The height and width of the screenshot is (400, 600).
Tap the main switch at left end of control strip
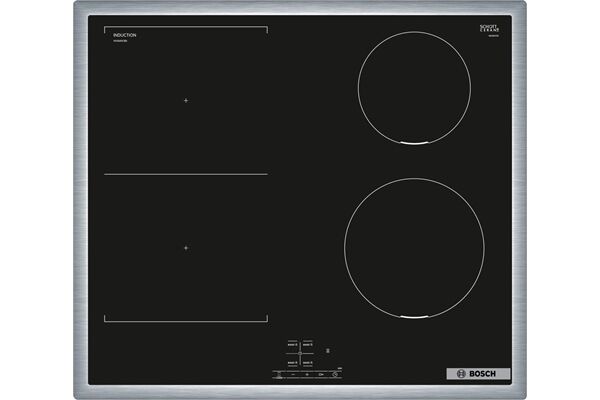tap(279, 375)
